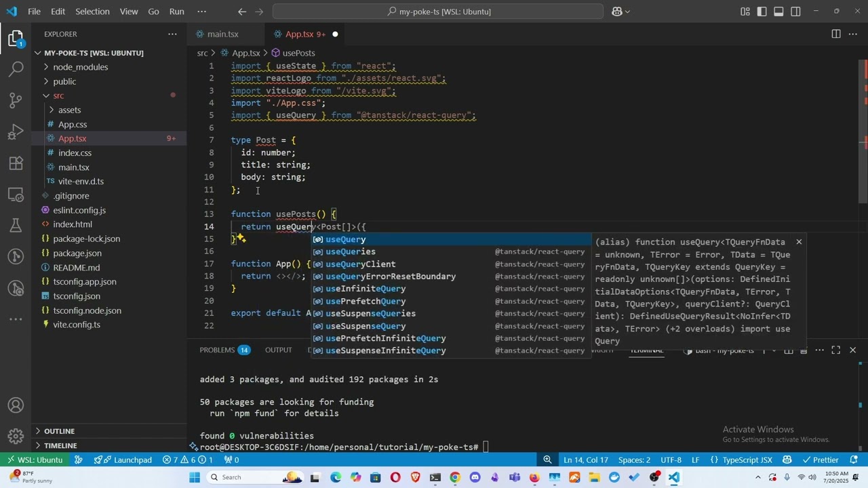Go back using the title bar arrow

tap(242, 12)
